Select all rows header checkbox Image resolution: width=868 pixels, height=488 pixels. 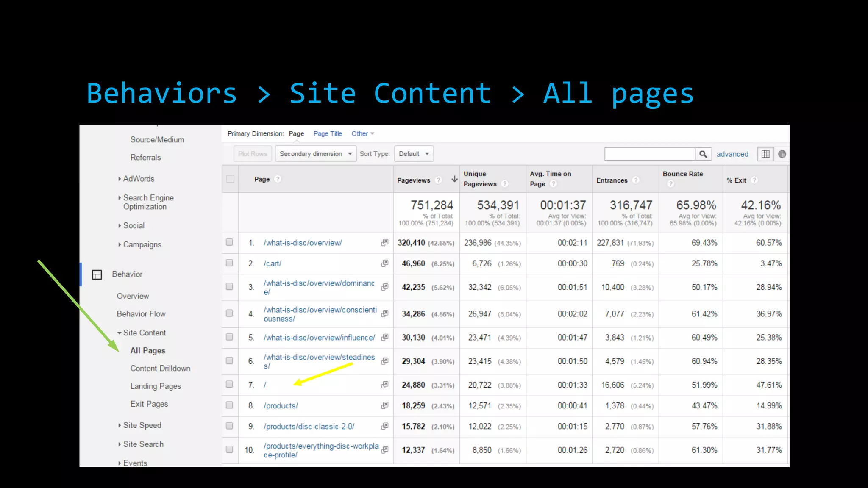[230, 179]
